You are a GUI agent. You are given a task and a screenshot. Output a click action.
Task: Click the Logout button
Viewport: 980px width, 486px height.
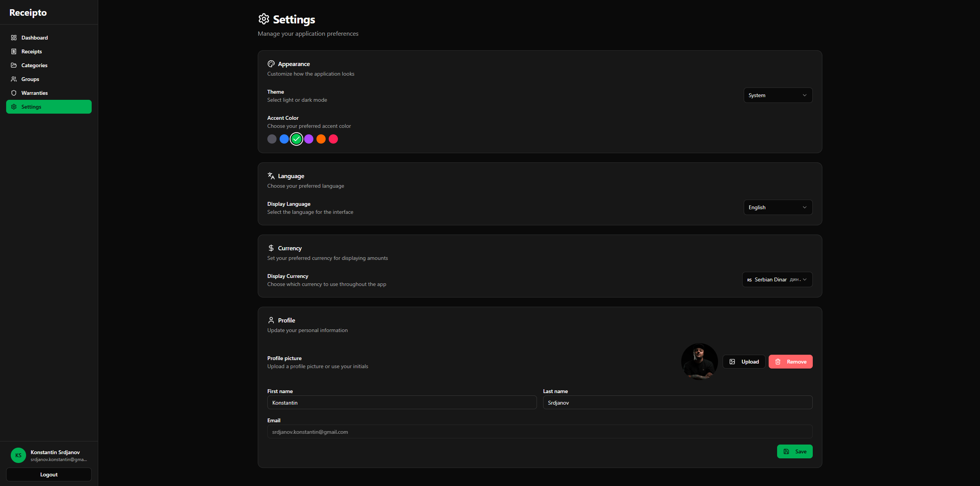tap(49, 474)
